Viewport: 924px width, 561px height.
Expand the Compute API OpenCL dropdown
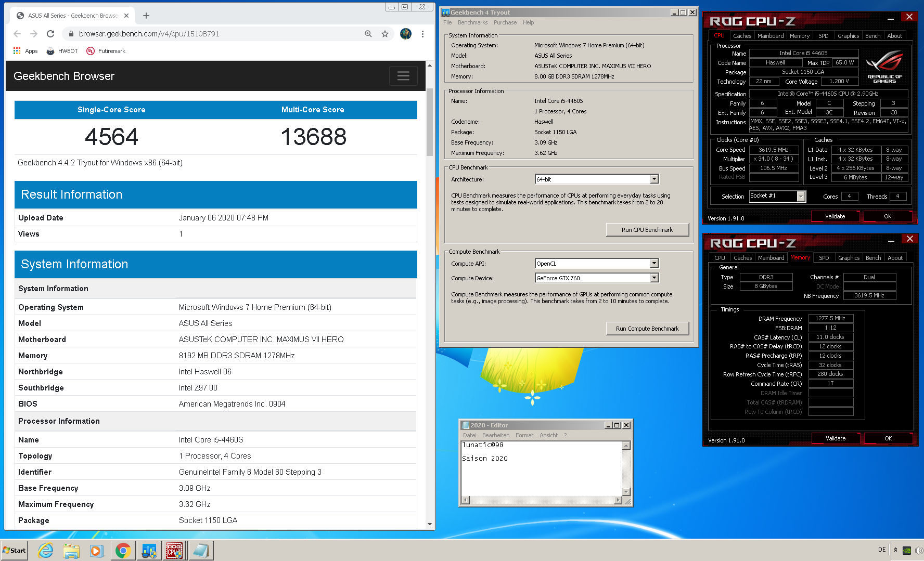click(x=654, y=264)
